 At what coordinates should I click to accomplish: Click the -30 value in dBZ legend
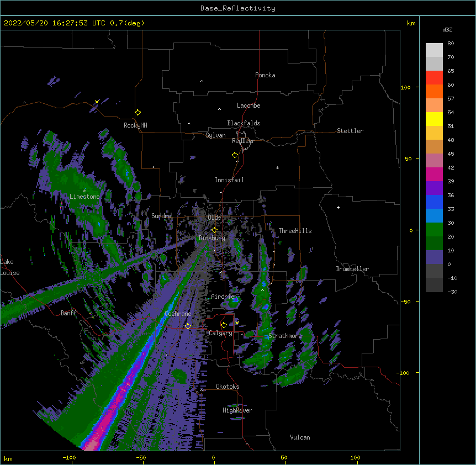pyautogui.click(x=452, y=292)
